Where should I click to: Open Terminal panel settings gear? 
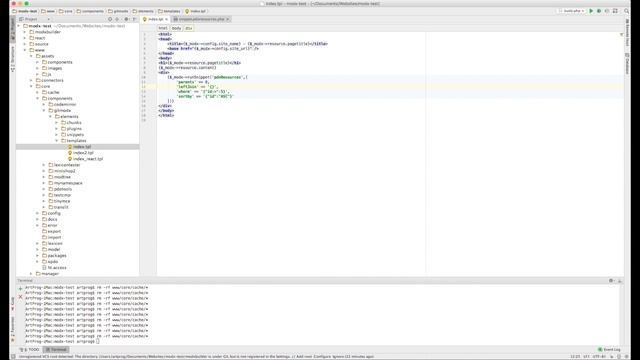click(611, 280)
